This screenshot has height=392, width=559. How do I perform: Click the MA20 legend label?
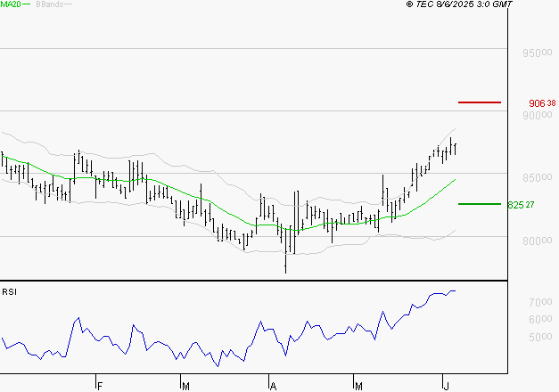pos(10,4)
